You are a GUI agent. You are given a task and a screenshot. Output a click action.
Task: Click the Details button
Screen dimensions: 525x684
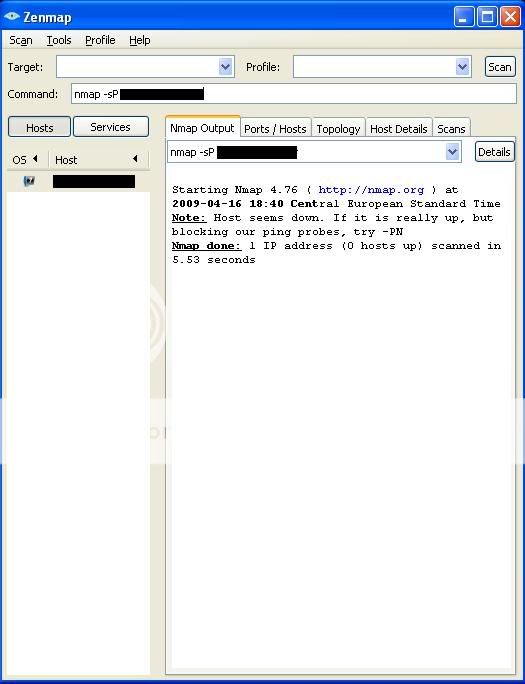(x=494, y=152)
